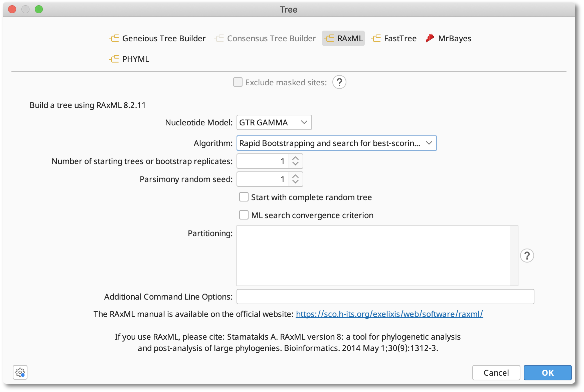Image resolution: width=584 pixels, height=392 pixels.
Task: Click the RAxML tree icon
Action: (329, 38)
